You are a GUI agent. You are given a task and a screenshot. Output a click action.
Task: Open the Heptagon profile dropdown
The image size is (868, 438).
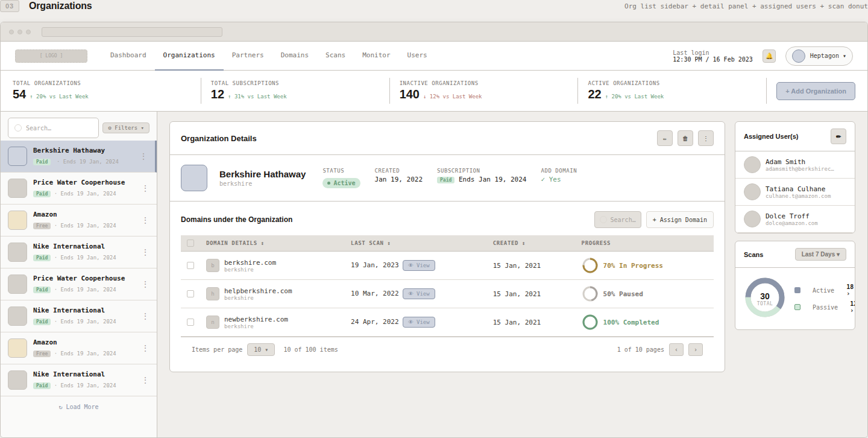819,56
